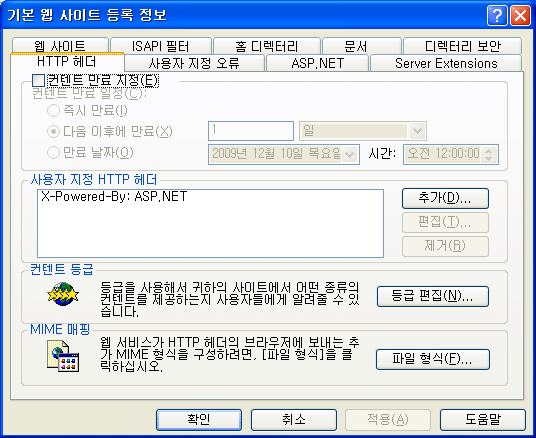The height and width of the screenshot is (438, 536).
Task: Cancel with the 취소 button
Action: coord(294,420)
